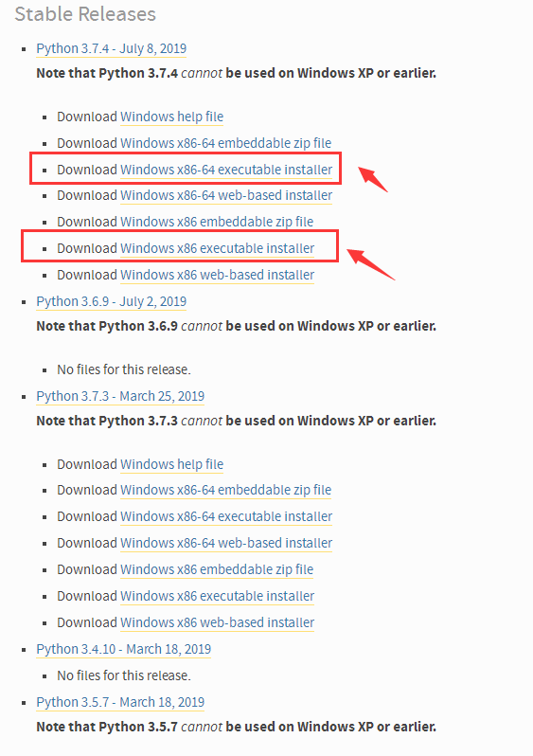Image resolution: width=533 pixels, height=756 pixels.
Task: Select Windows x86-64 executable installer for 3.7.3
Action: pyautogui.click(x=226, y=516)
